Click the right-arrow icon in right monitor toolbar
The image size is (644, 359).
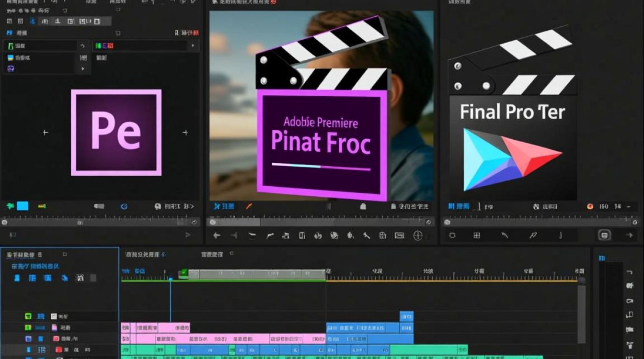click(x=630, y=235)
